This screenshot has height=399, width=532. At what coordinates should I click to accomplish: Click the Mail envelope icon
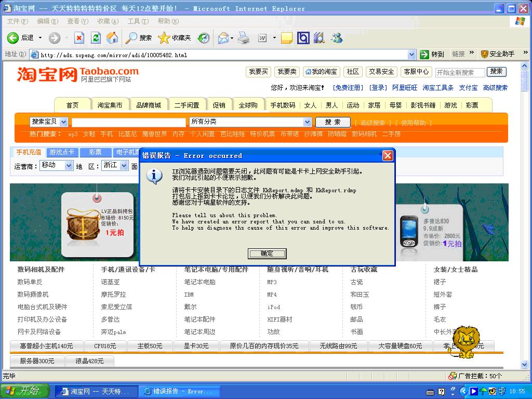tap(223, 37)
